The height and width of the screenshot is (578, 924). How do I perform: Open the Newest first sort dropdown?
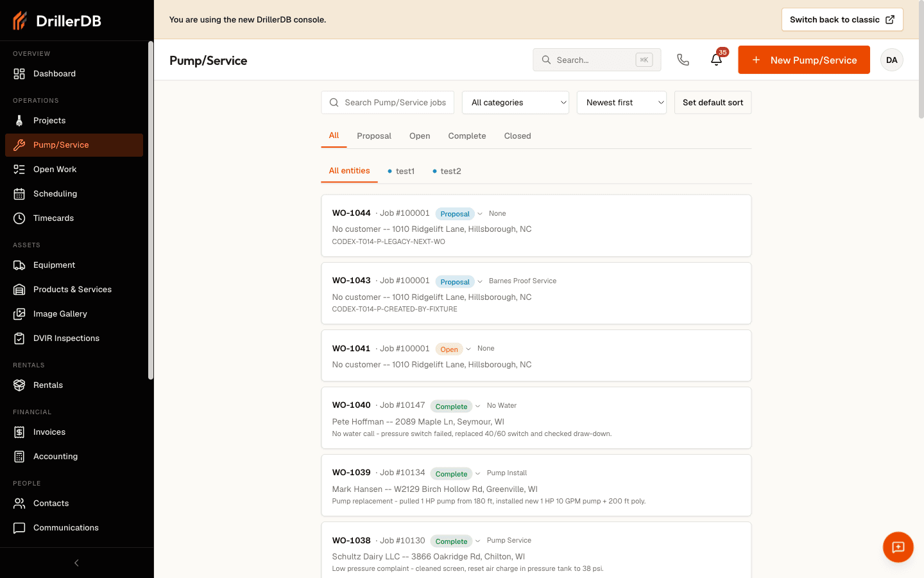(x=622, y=103)
